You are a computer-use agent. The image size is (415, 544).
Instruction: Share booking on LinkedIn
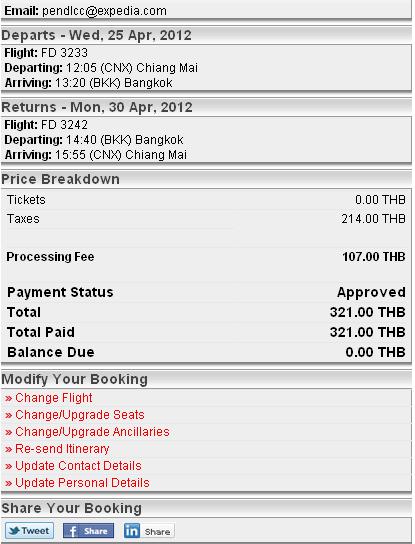(149, 531)
